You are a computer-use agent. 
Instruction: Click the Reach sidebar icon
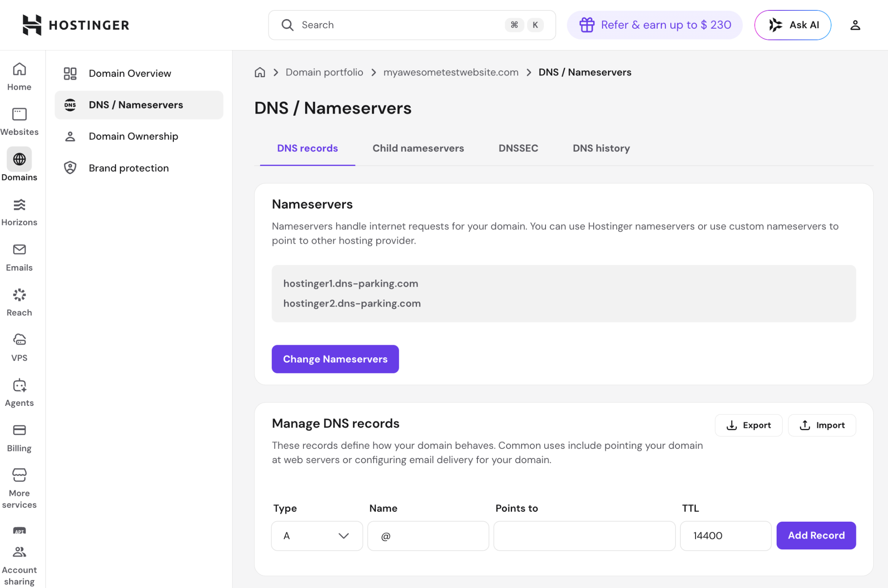pos(19,294)
